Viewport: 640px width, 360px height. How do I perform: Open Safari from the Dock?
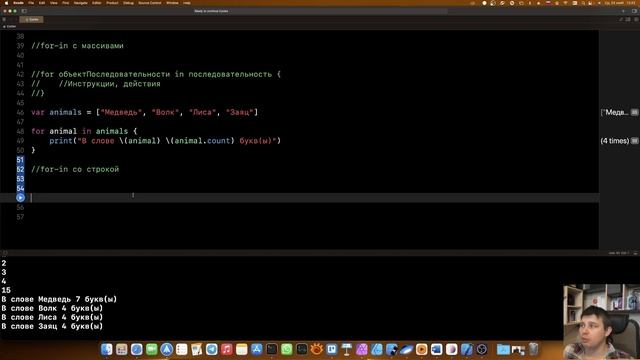(137, 349)
